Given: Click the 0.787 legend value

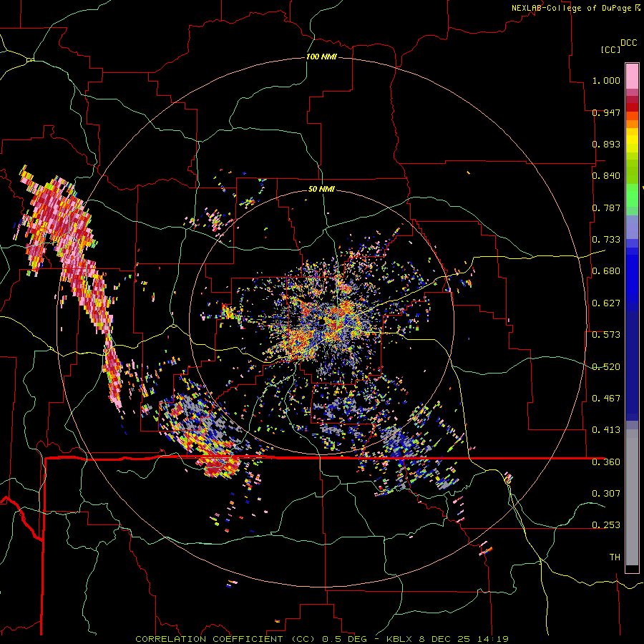Looking at the screenshot, I should point(606,208).
